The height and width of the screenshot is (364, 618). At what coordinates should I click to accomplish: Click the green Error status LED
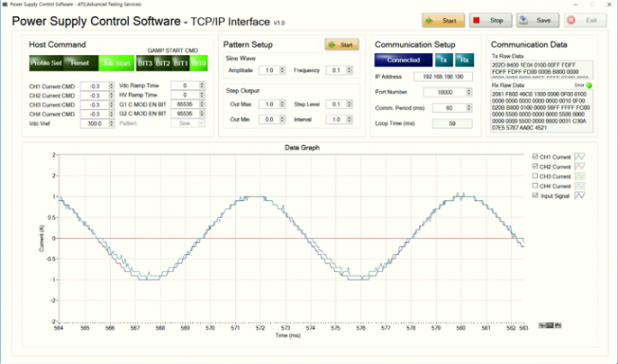coord(589,85)
